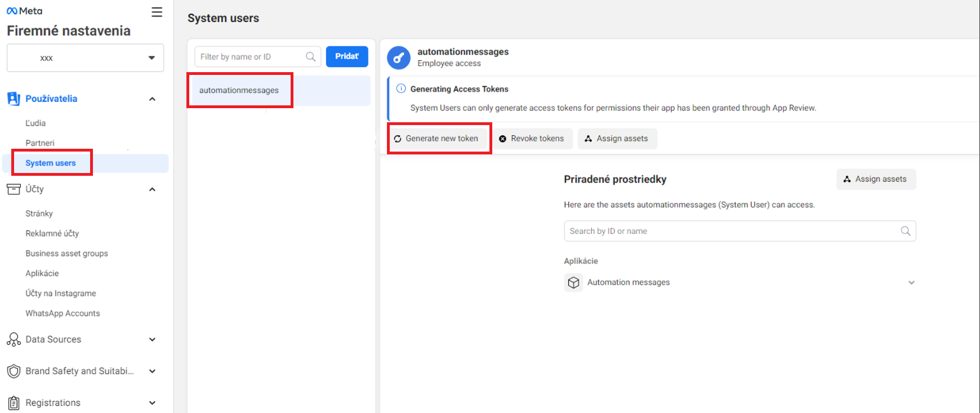The height and width of the screenshot is (413, 980).
Task: Click the Data Sources icon
Action: click(14, 339)
